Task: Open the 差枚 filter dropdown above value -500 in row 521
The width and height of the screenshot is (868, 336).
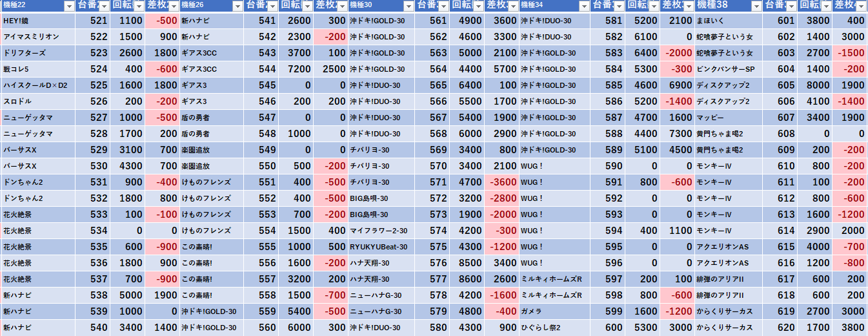Action: 174,6
